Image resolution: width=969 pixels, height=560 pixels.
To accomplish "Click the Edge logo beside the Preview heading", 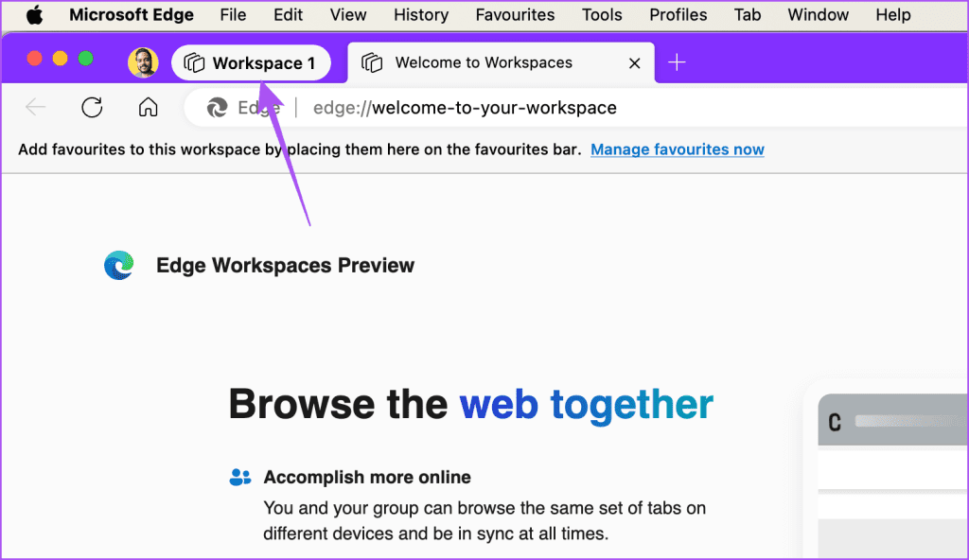I will click(118, 265).
